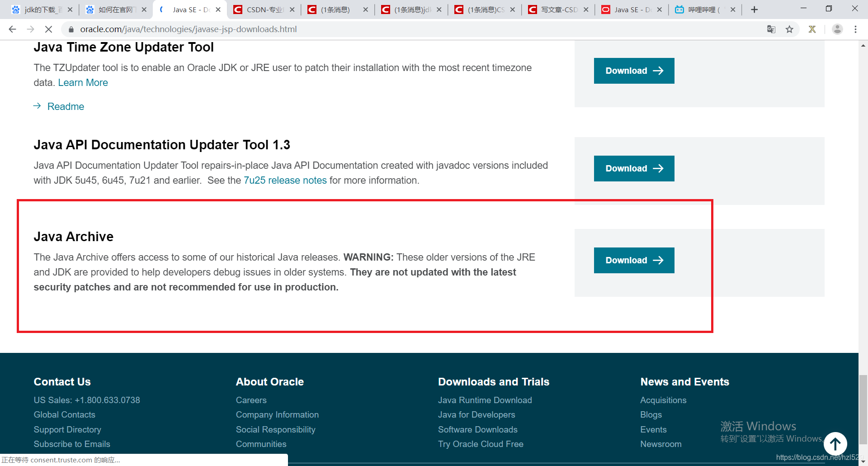Open Try Oracle Cloud Free link
The height and width of the screenshot is (466, 868).
(x=481, y=444)
